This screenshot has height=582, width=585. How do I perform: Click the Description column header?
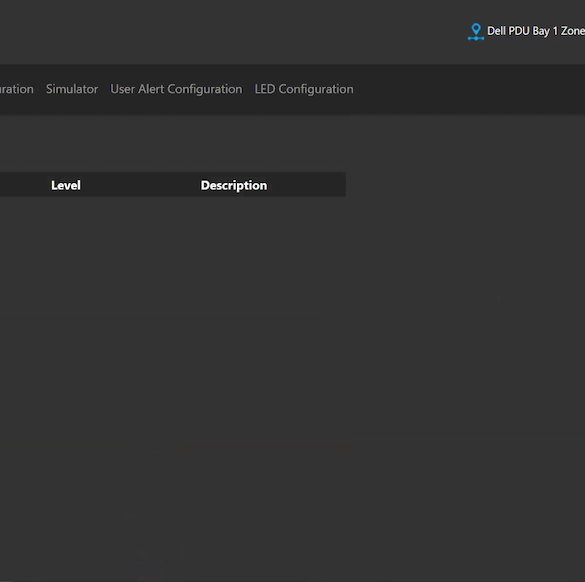click(234, 185)
